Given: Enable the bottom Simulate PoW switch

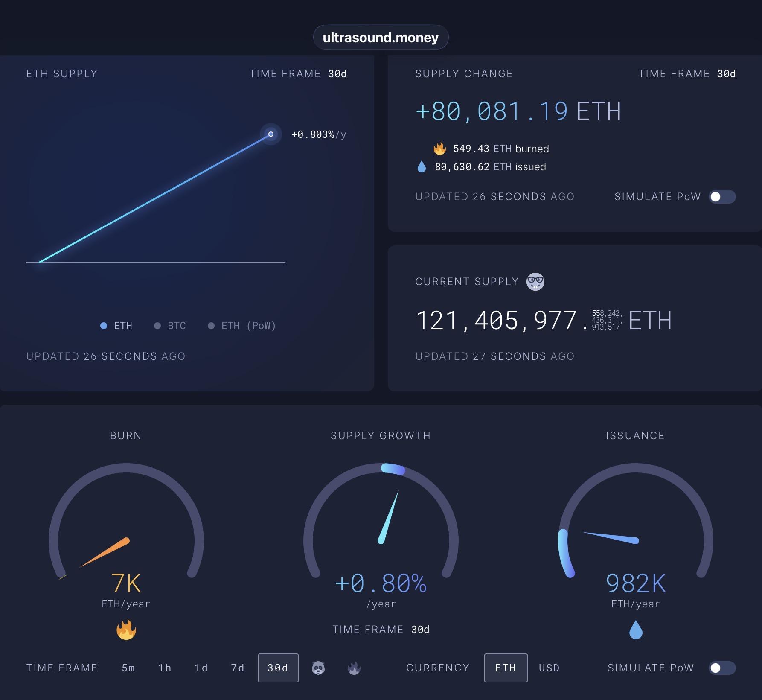Looking at the screenshot, I should (722, 668).
